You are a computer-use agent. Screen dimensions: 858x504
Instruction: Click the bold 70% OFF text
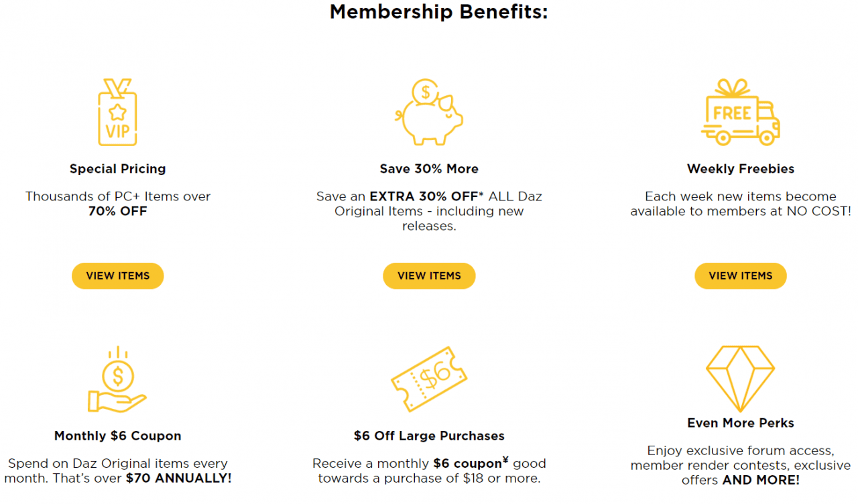[117, 211]
